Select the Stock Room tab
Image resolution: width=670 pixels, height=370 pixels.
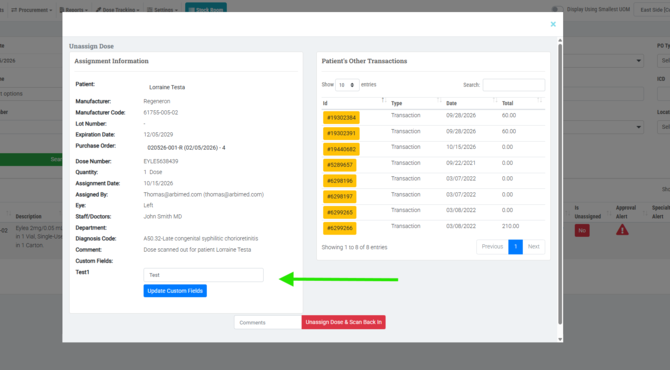[206, 9]
